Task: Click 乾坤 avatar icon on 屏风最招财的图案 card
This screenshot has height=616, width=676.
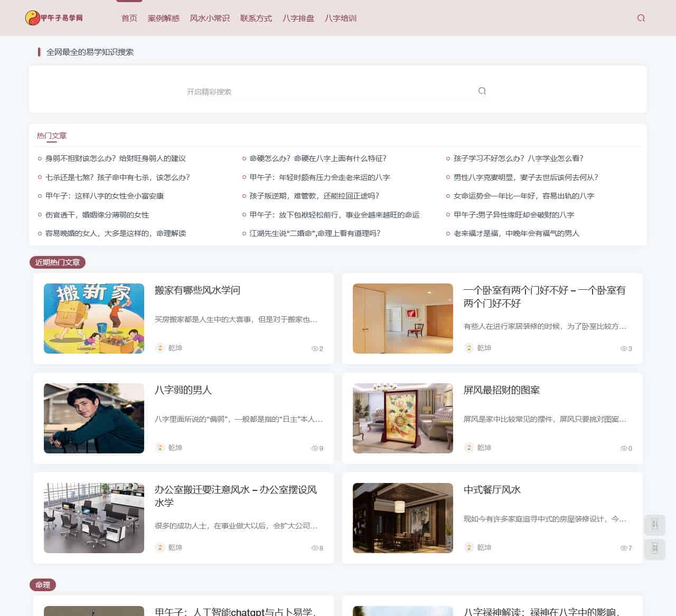Action: [468, 448]
